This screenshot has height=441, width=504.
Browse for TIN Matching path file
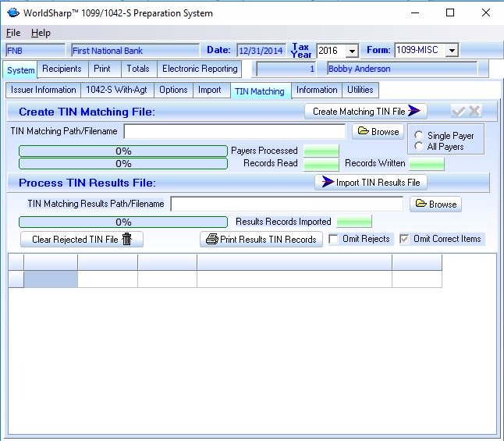[378, 132]
